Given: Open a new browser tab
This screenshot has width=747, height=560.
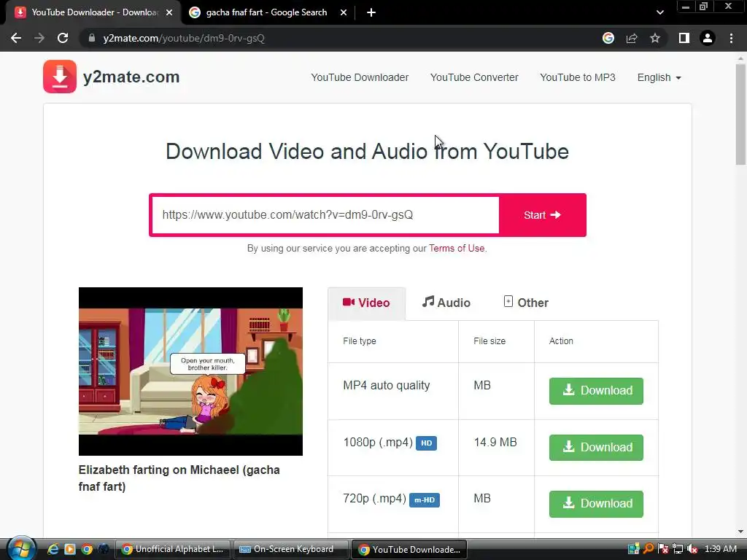Looking at the screenshot, I should click(x=371, y=12).
